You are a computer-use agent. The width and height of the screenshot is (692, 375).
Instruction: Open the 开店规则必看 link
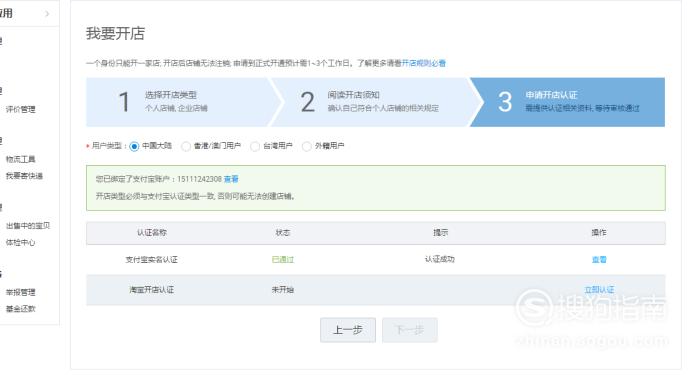coord(424,63)
